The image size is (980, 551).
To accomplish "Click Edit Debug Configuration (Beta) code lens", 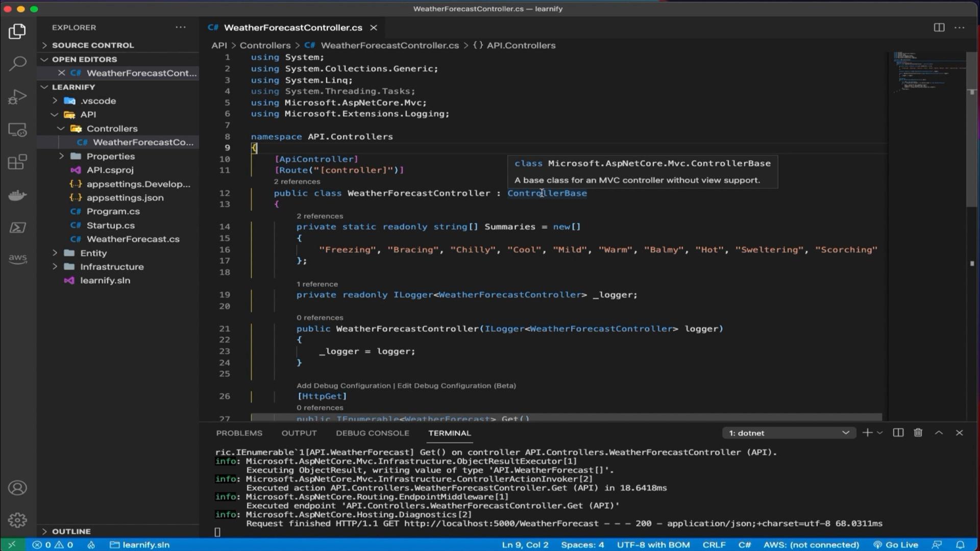I will [x=456, y=386].
